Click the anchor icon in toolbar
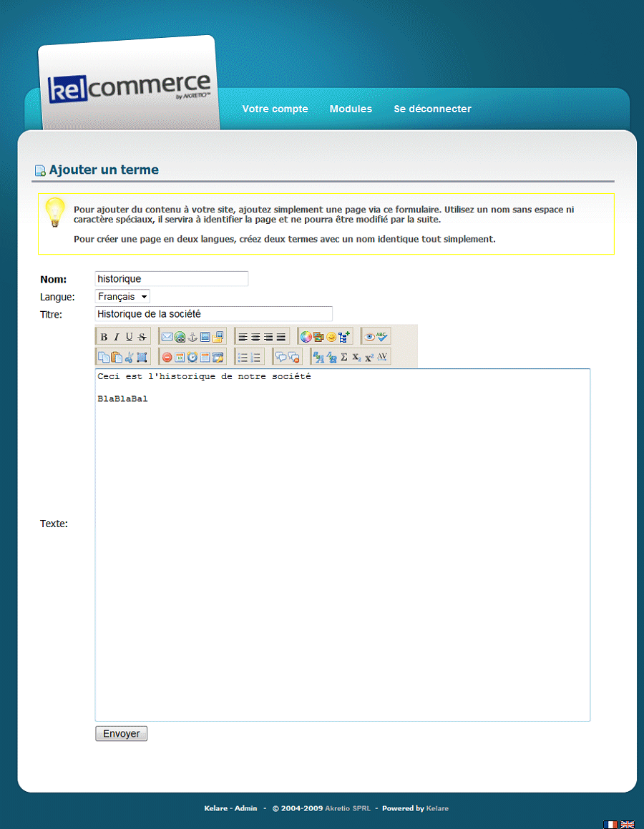The width and height of the screenshot is (644, 829). click(x=192, y=337)
